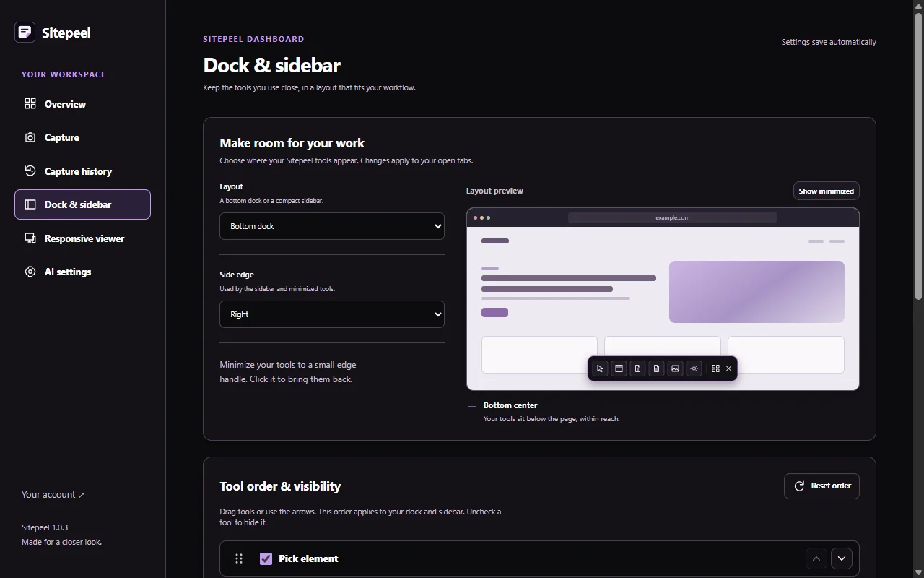The height and width of the screenshot is (578, 924).
Task: Click the example.com address bar in preview
Action: [672, 217]
